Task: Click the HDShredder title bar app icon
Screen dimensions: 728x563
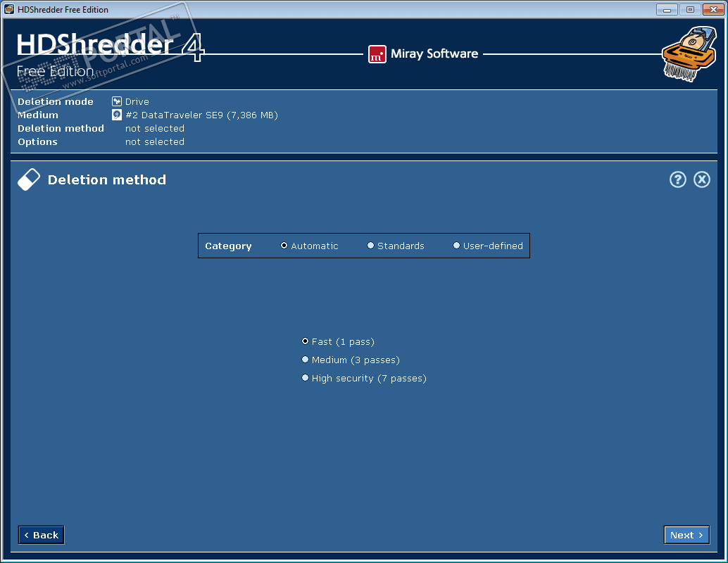Action: click(9, 9)
